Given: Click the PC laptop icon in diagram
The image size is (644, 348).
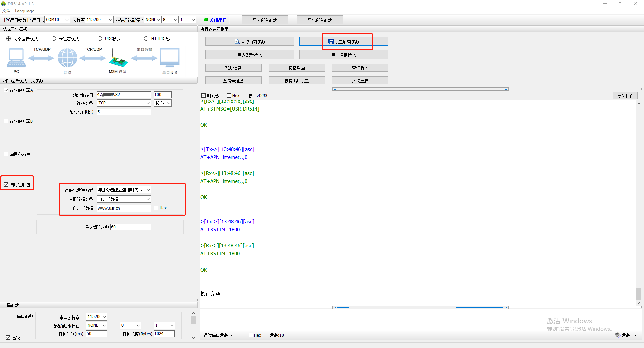Looking at the screenshot, I should [x=16, y=58].
